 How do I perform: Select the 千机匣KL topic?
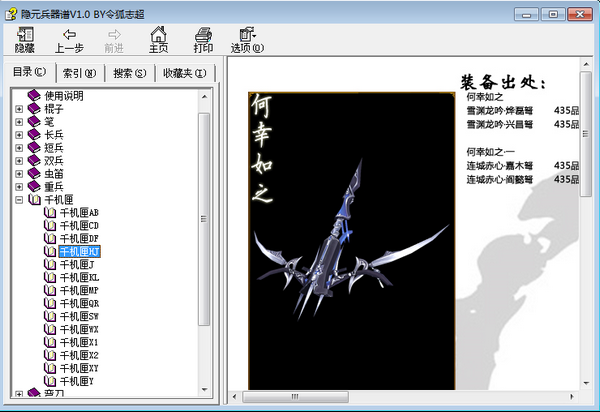pos(79,278)
